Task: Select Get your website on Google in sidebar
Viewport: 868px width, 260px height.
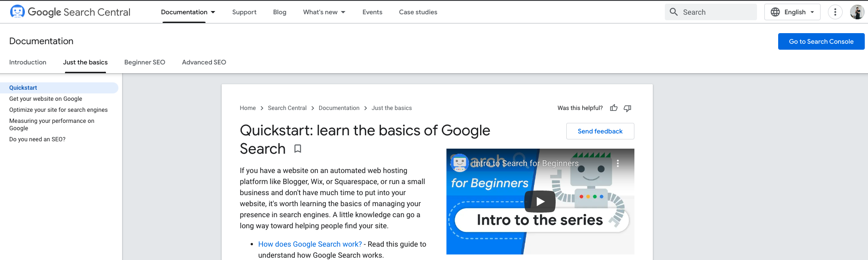Action: [x=46, y=99]
